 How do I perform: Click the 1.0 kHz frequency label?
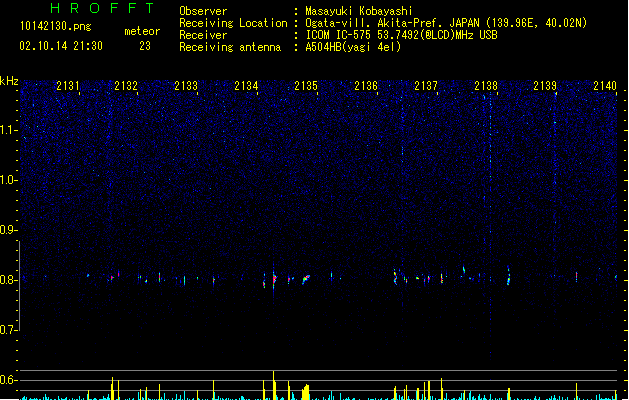click(x=8, y=180)
